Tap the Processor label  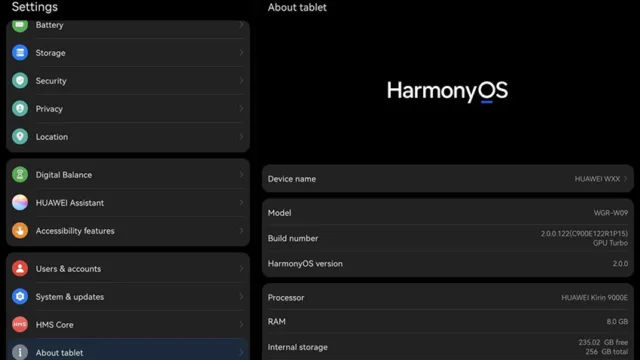[286, 298]
